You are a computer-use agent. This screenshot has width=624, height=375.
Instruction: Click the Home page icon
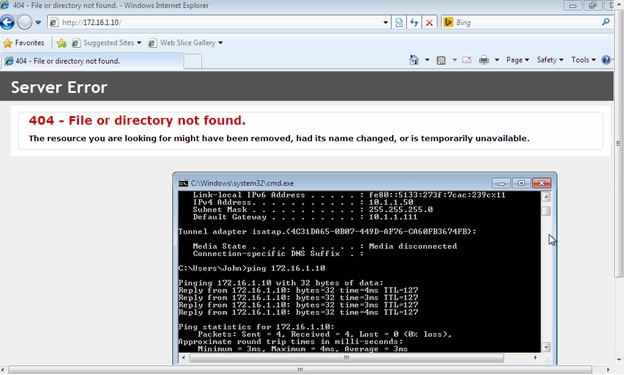click(414, 60)
